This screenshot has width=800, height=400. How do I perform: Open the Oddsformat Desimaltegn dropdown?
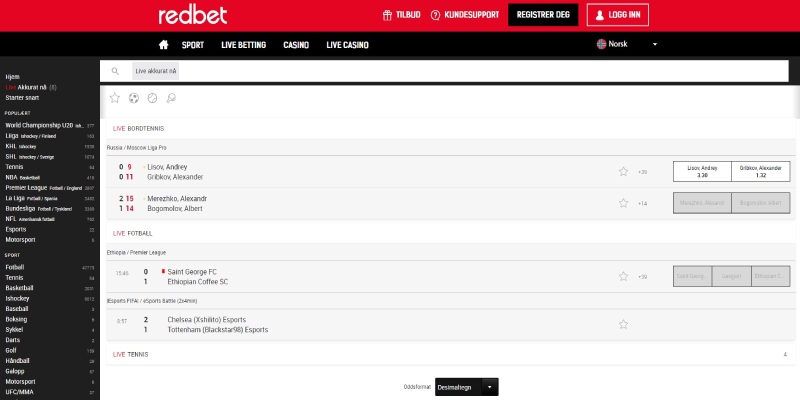click(x=466, y=387)
